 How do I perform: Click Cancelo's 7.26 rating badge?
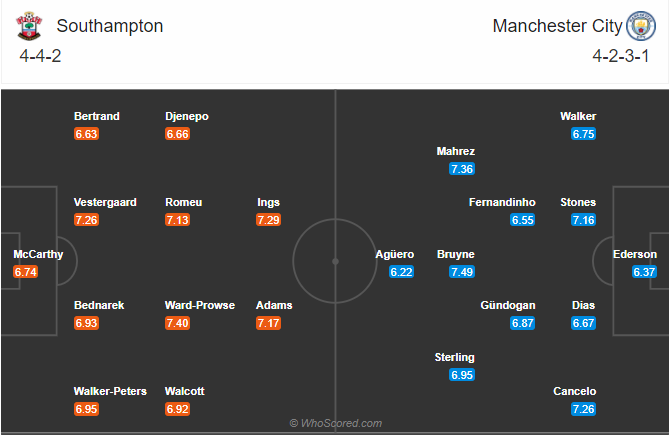[x=584, y=410]
